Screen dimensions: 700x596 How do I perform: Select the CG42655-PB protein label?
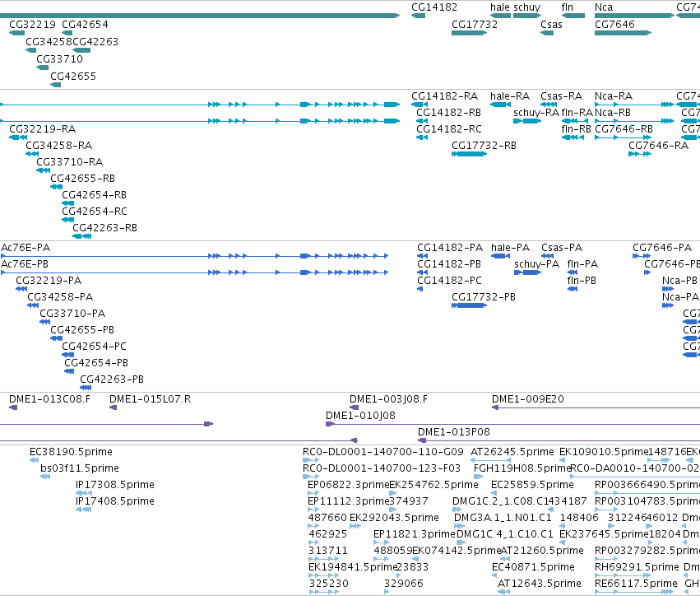[x=82, y=330]
